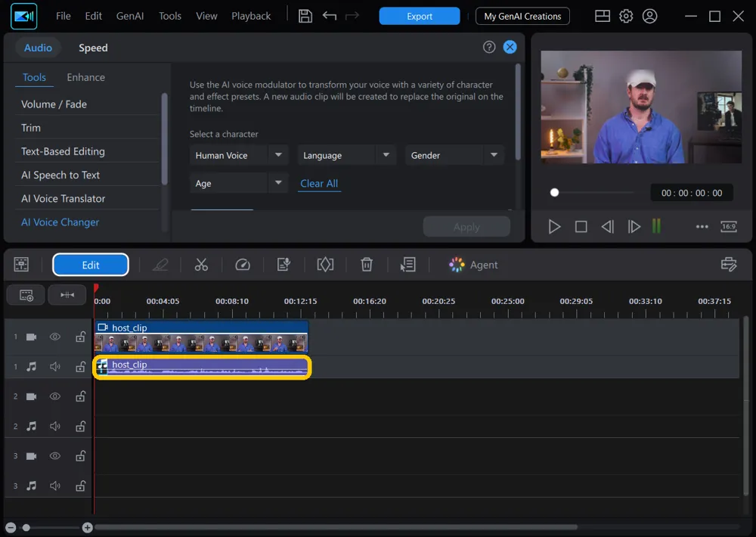Click the grayed pencil edit icon

pos(160,265)
